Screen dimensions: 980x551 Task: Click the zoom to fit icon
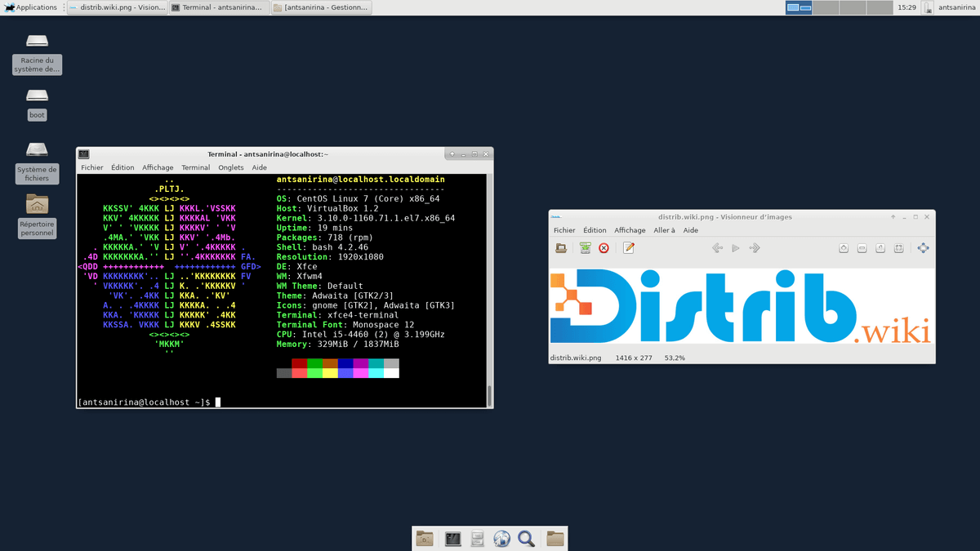pos(898,248)
